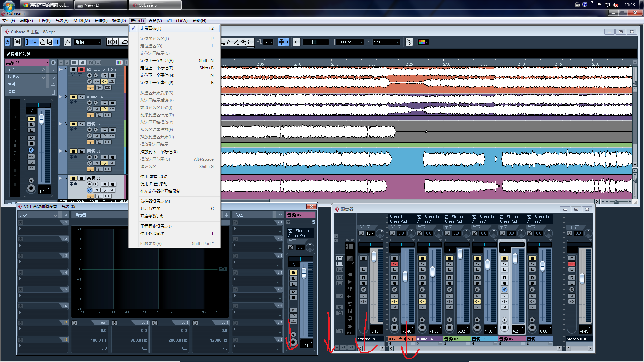This screenshot has height=362, width=644.
Task: Go to previous marker transport icon
Action: pos(110,42)
